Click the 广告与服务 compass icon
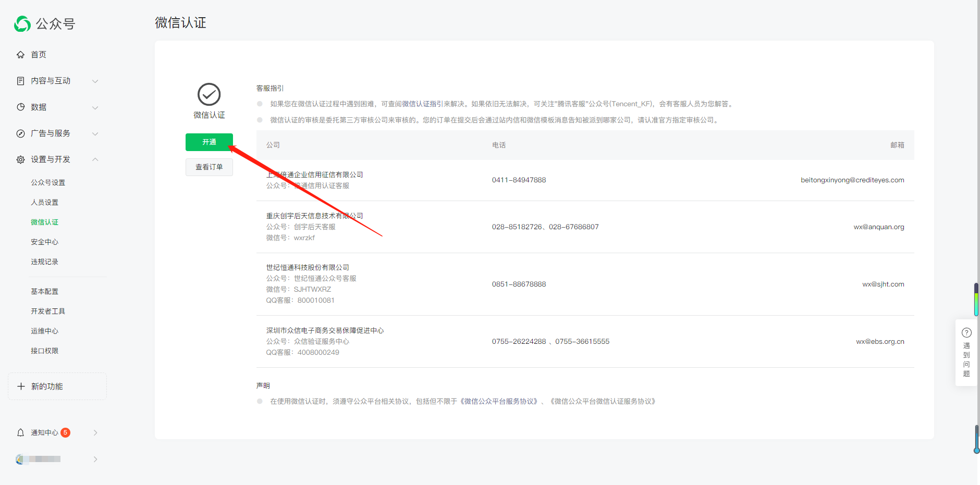The width and height of the screenshot is (980, 485). coord(21,133)
